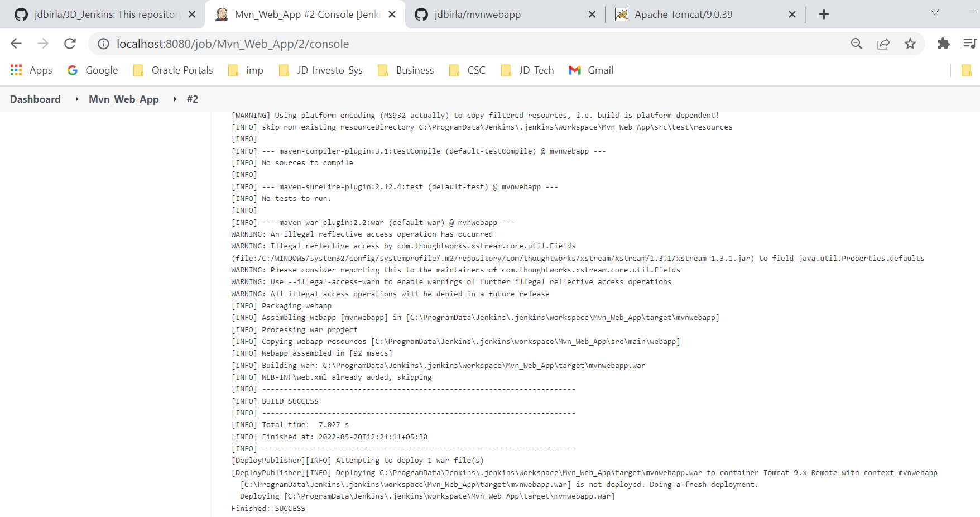Reload the Jenkins console page
The image size is (980, 517).
pos(70,44)
